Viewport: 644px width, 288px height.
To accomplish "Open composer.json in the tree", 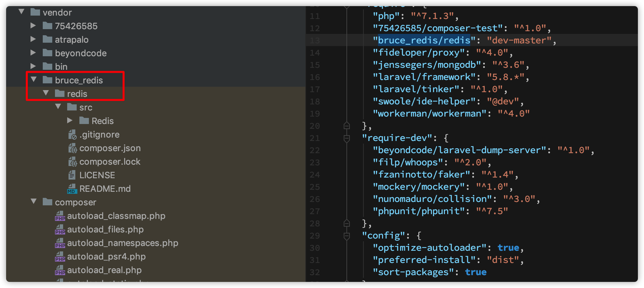I will click(110, 148).
